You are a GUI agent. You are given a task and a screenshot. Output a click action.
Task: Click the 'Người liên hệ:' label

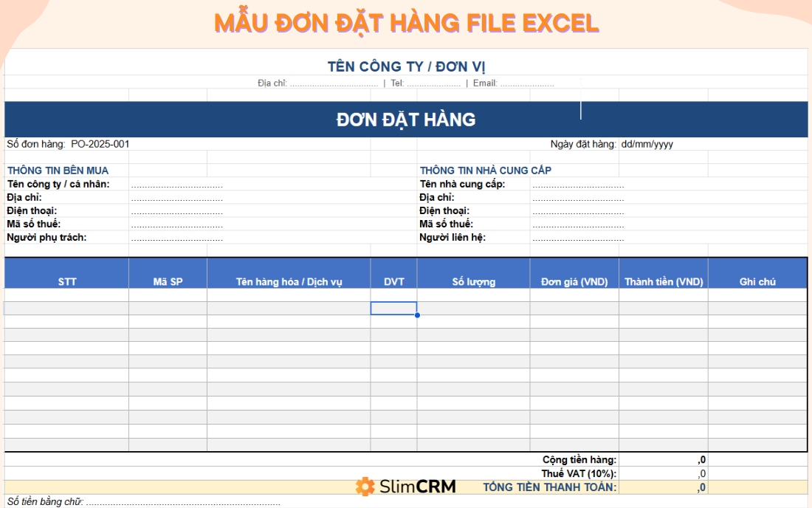tap(453, 237)
